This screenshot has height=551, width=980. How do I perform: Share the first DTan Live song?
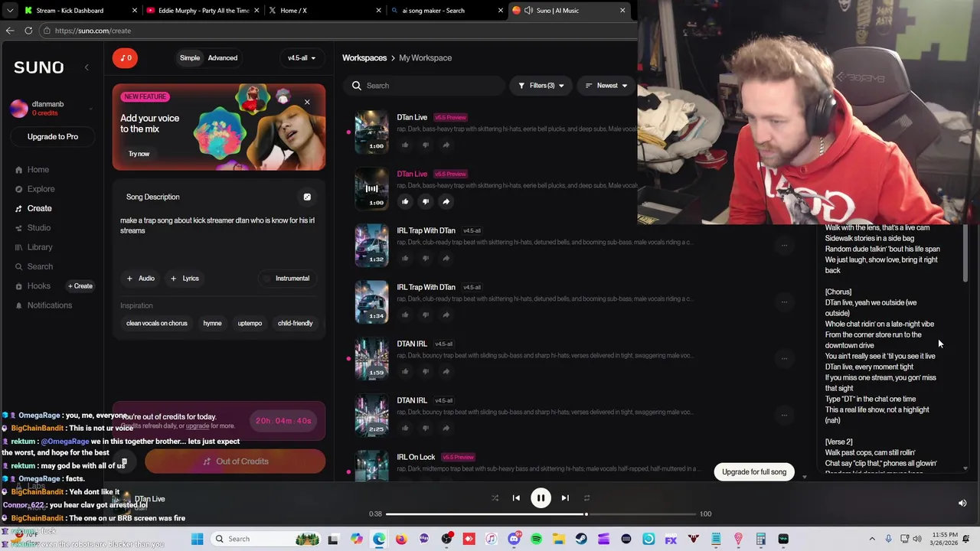(446, 145)
